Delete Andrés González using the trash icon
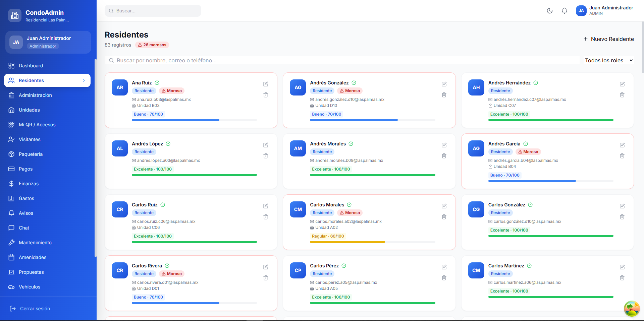 click(x=444, y=95)
